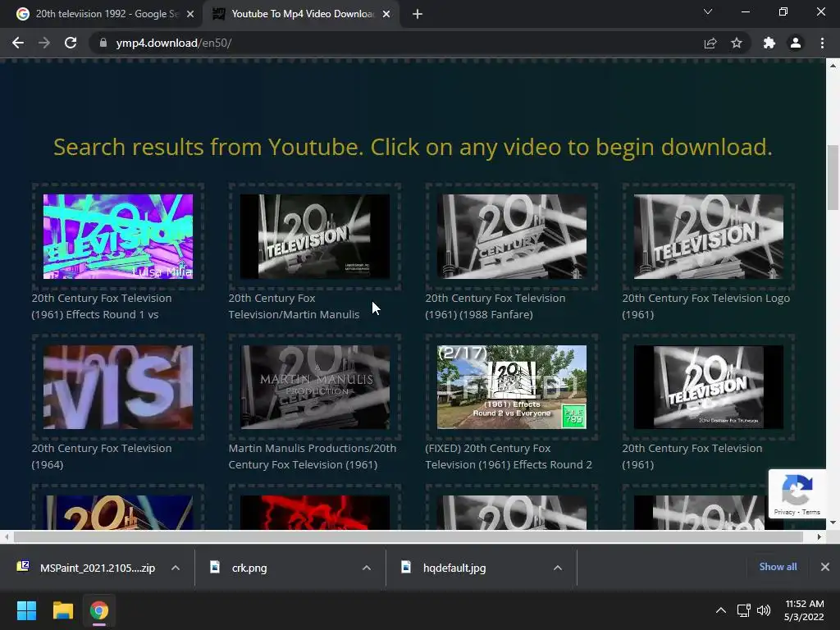Close the Google Search tab
Screen dimensions: 840x630
tap(190, 14)
